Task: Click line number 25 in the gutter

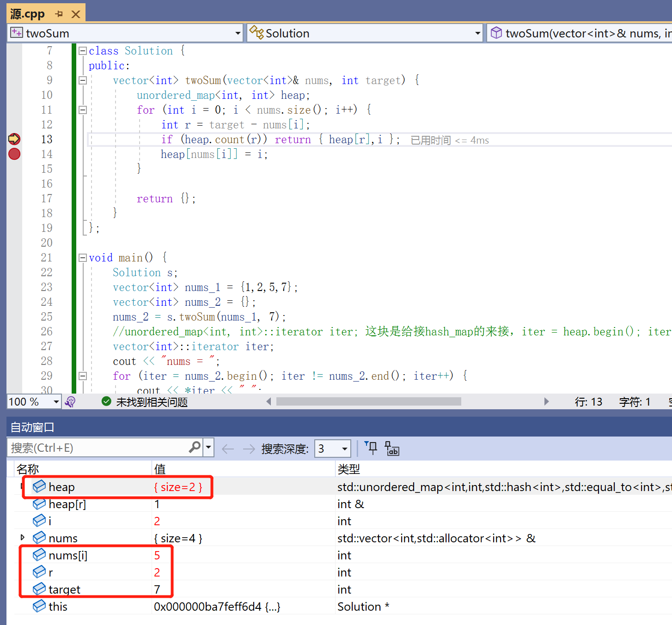Action: (x=47, y=316)
